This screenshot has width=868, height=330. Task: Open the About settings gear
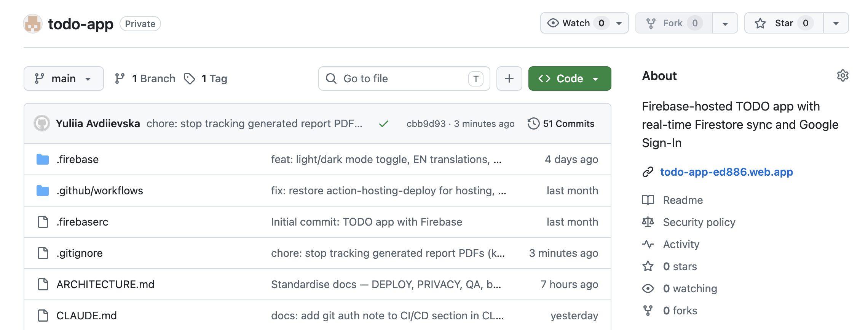[842, 75]
